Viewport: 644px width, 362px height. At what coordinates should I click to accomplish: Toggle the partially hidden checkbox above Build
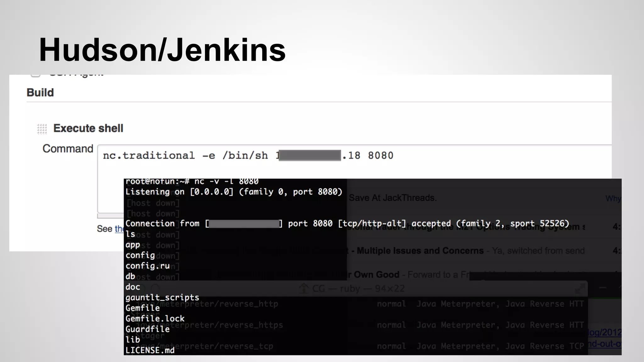[36, 75]
